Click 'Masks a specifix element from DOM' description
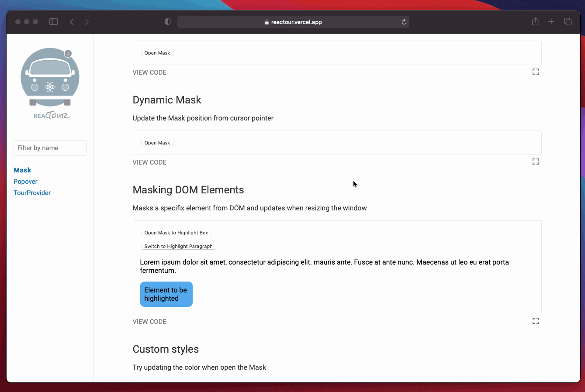Image resolution: width=585 pixels, height=392 pixels. click(249, 208)
